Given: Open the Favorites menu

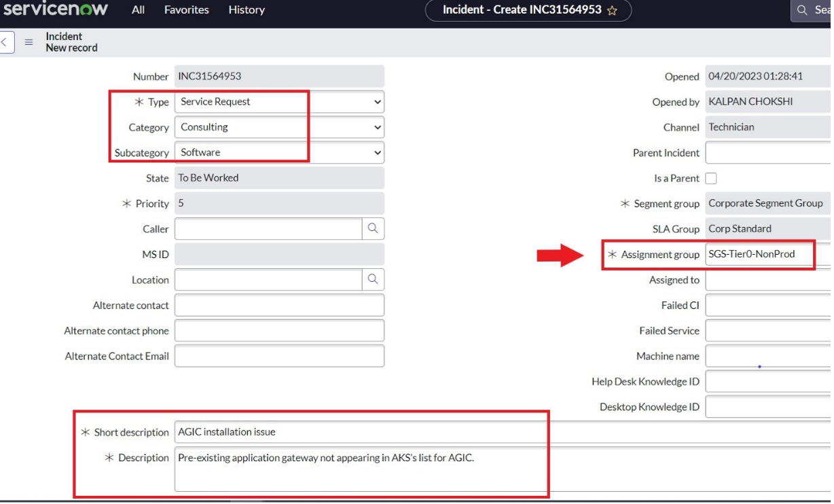Looking at the screenshot, I should (x=186, y=10).
